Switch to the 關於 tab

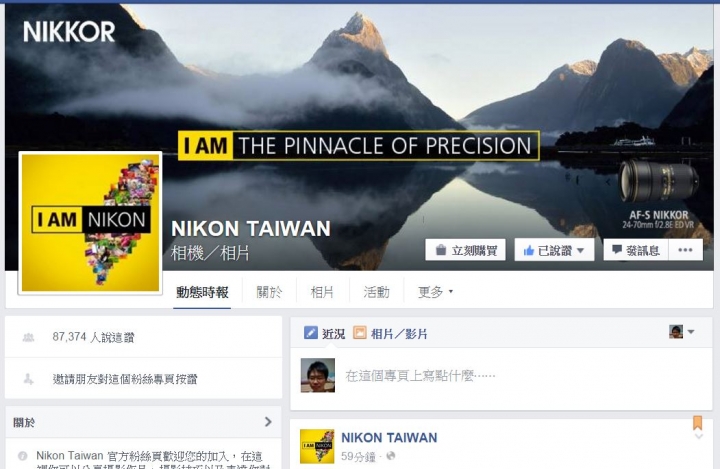(269, 292)
